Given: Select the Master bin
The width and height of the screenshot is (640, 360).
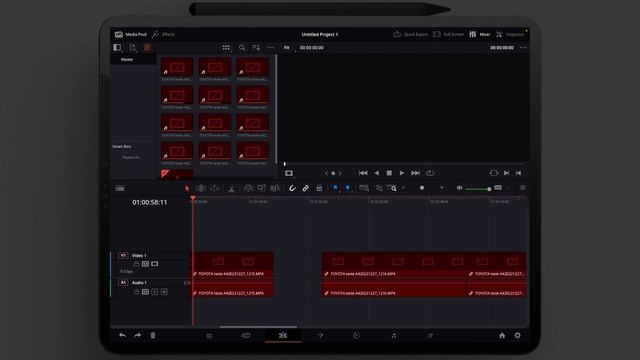Looking at the screenshot, I should [127, 60].
